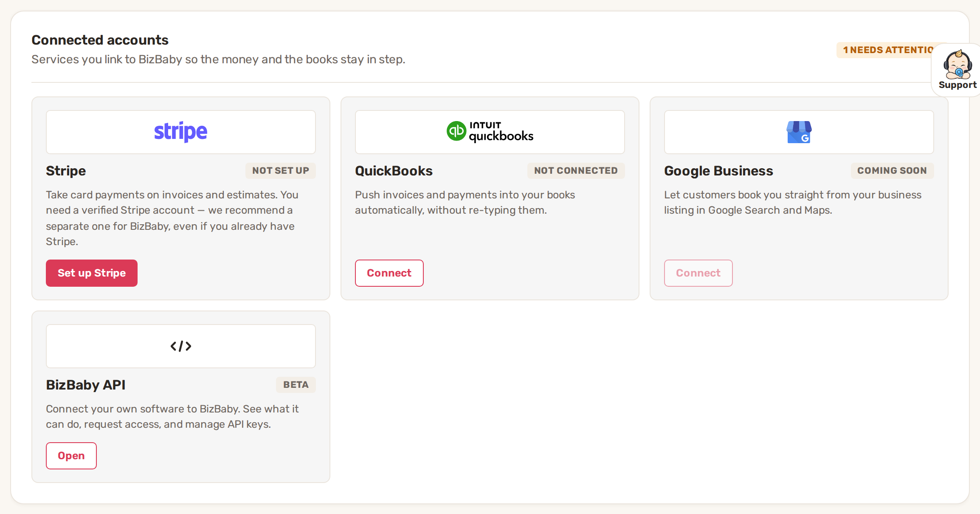Connect the QuickBooks account
980x514 pixels.
pyautogui.click(x=389, y=273)
